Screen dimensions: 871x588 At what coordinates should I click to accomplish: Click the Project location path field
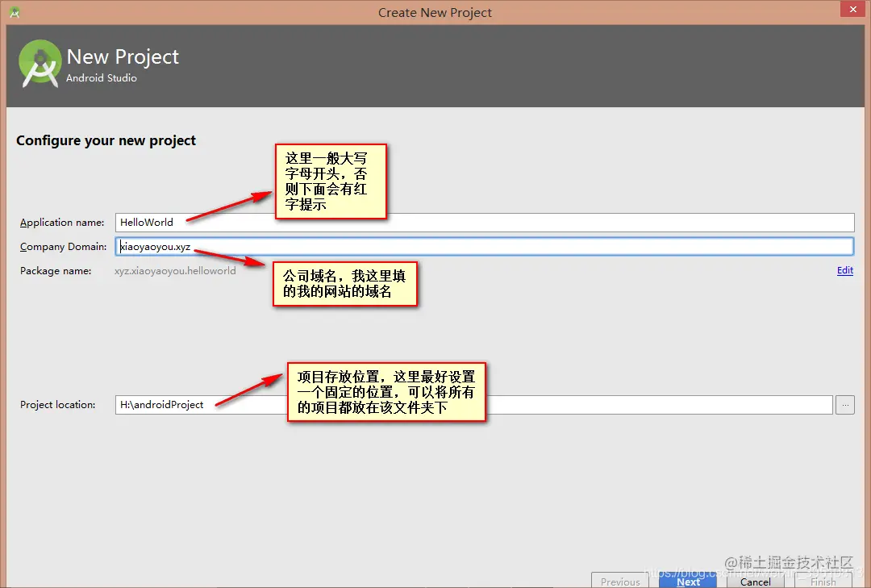pos(474,405)
